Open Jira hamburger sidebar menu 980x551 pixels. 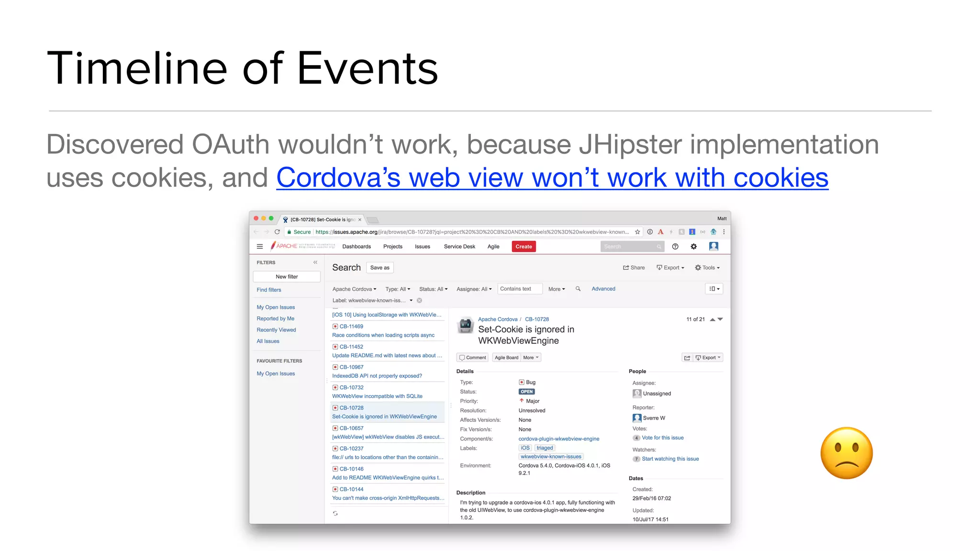tap(260, 247)
